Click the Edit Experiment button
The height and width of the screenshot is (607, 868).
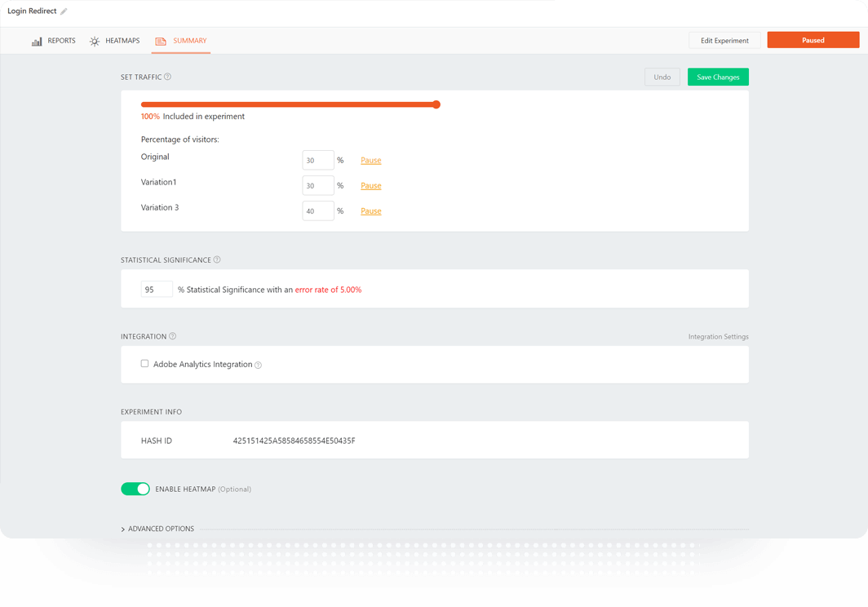coord(724,41)
